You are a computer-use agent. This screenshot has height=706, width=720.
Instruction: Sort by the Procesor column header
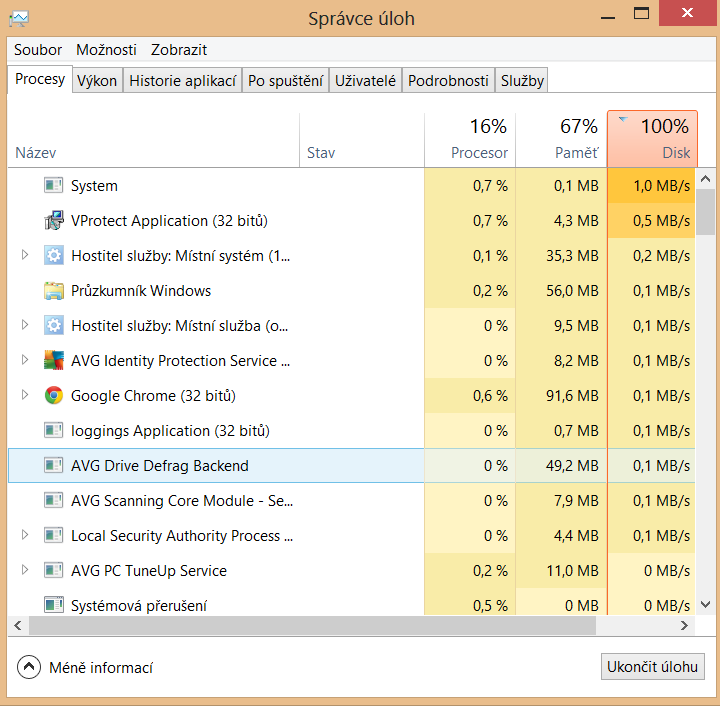click(470, 140)
